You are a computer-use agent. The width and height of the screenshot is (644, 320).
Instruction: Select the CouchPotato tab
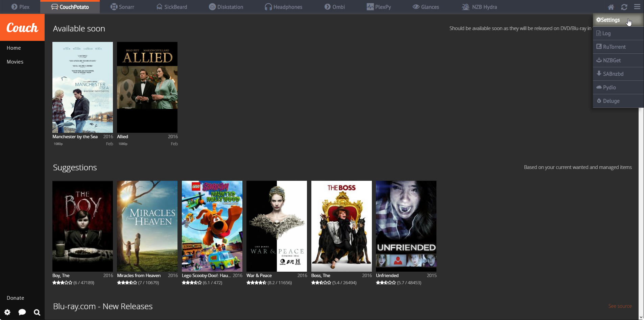click(x=70, y=7)
